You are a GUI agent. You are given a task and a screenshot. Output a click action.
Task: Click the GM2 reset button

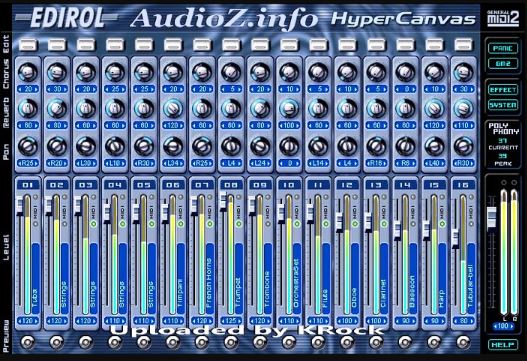503,64
